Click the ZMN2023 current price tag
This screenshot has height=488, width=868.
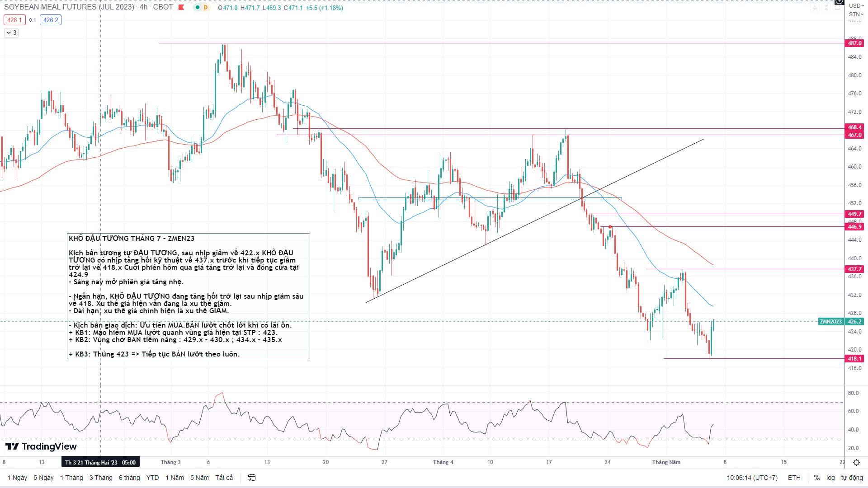pyautogui.click(x=831, y=322)
